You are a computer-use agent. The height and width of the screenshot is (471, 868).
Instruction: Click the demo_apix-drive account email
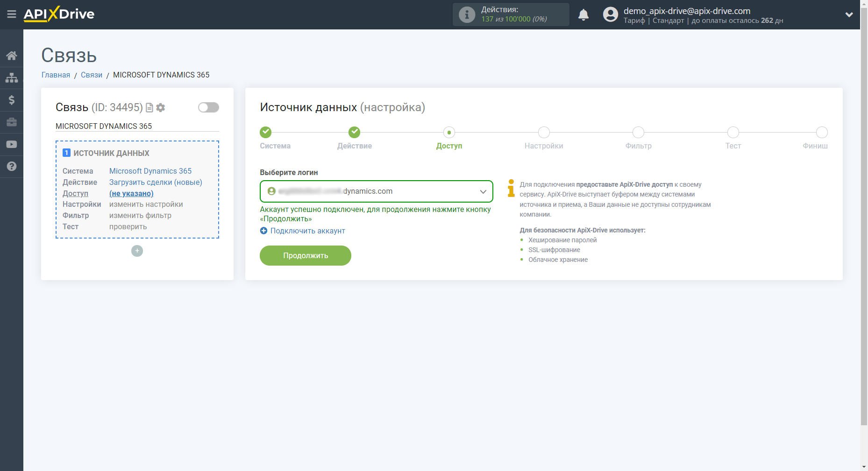point(687,11)
